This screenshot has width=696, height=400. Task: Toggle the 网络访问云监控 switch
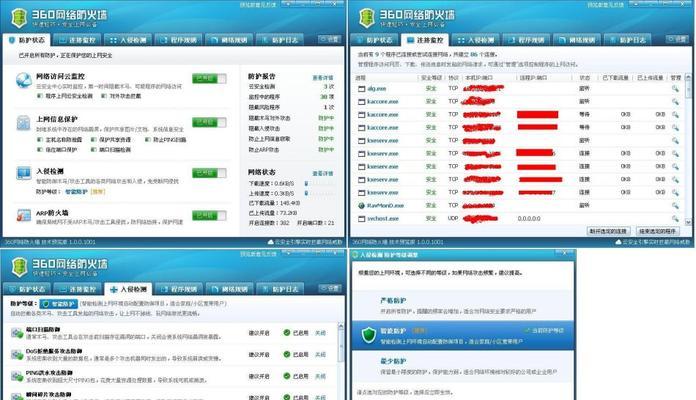tap(209, 79)
